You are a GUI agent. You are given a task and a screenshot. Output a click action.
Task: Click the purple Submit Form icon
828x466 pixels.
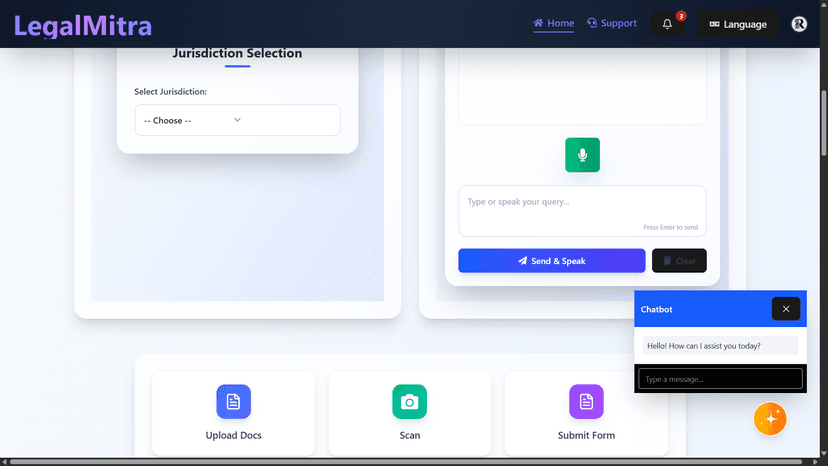click(x=586, y=401)
